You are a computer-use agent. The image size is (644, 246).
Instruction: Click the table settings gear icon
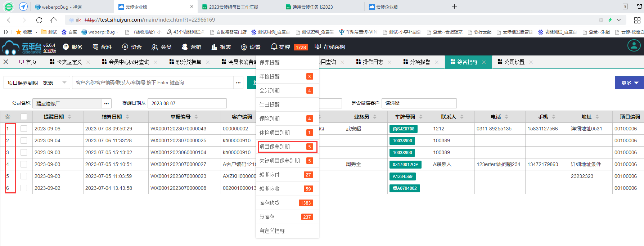pyautogui.click(x=8, y=117)
